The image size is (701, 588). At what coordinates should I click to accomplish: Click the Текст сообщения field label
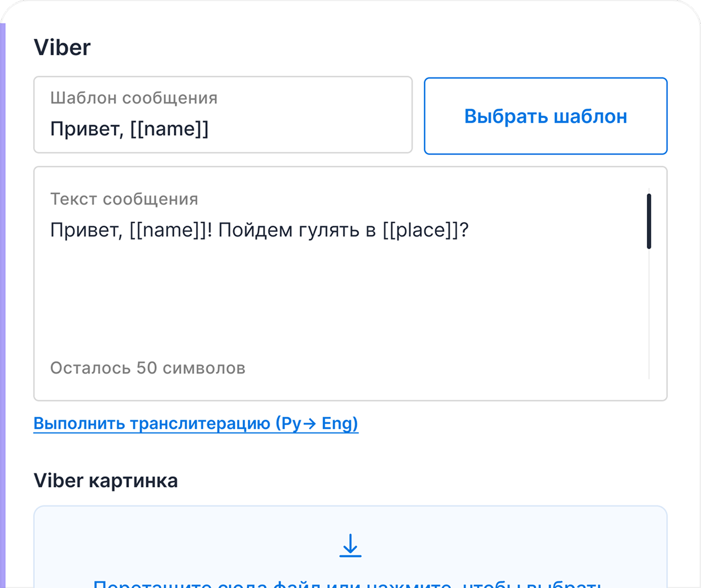(124, 199)
